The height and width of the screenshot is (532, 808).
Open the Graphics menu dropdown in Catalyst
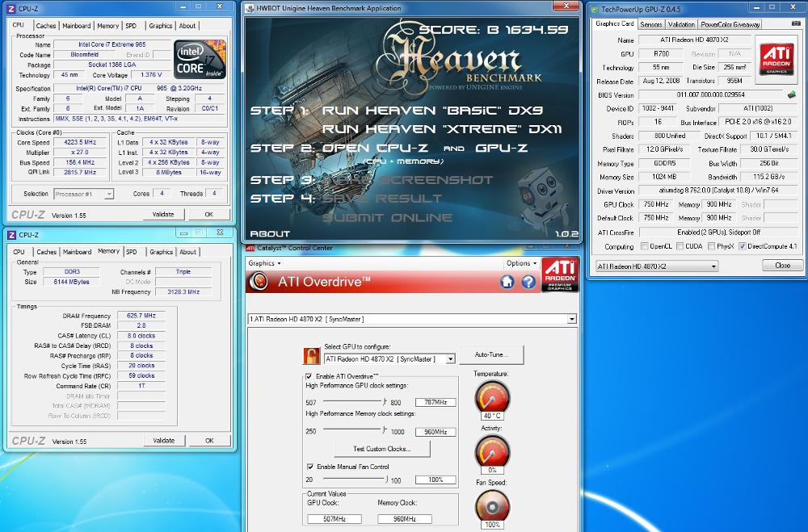pos(264,263)
